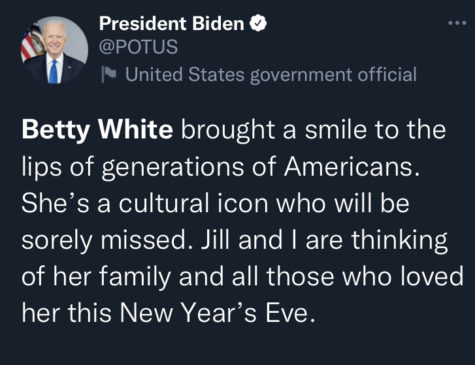Click the verified checkmark badge

(258, 23)
